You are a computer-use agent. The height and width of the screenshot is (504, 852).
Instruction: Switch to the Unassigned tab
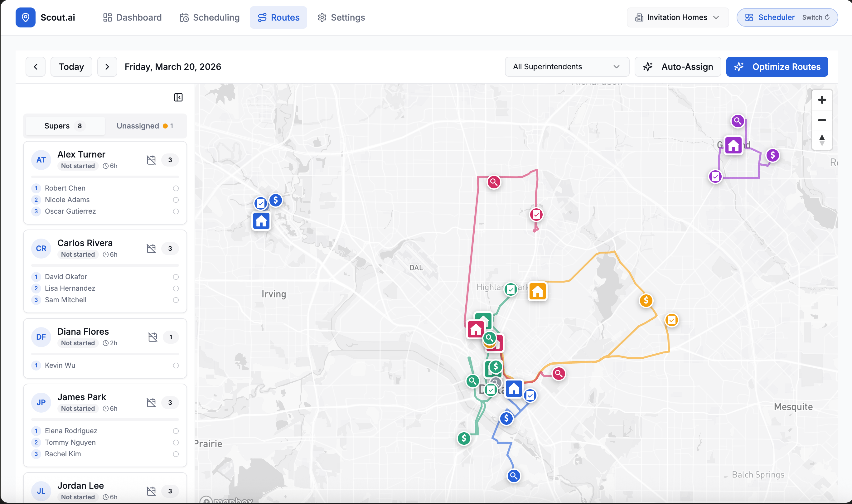coord(145,126)
